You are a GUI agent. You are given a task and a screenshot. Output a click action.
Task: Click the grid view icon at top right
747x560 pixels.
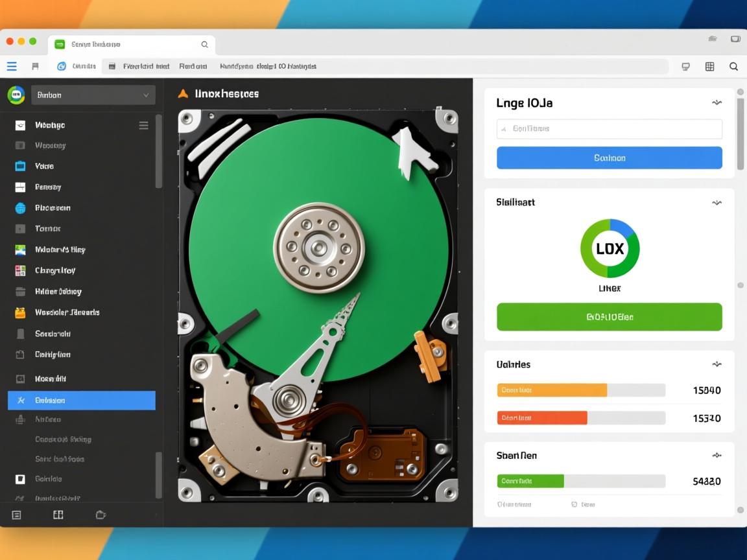pos(709,66)
